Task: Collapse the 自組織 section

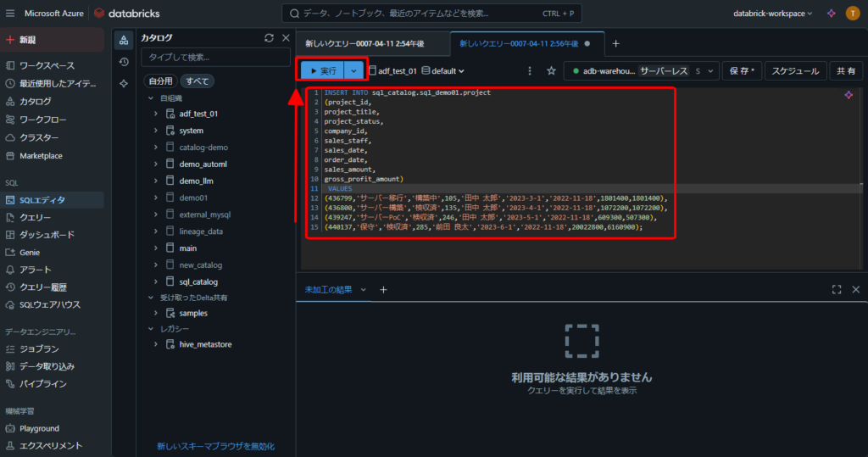Action: [151, 98]
